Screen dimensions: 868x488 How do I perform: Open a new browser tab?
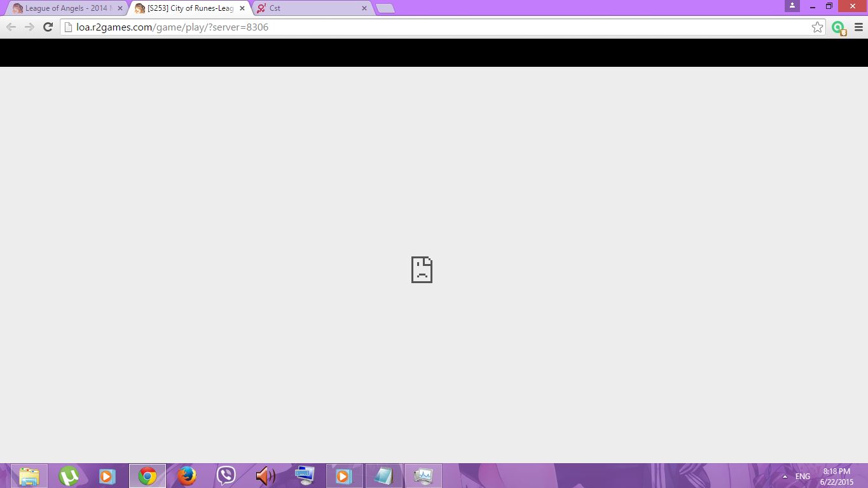(385, 8)
